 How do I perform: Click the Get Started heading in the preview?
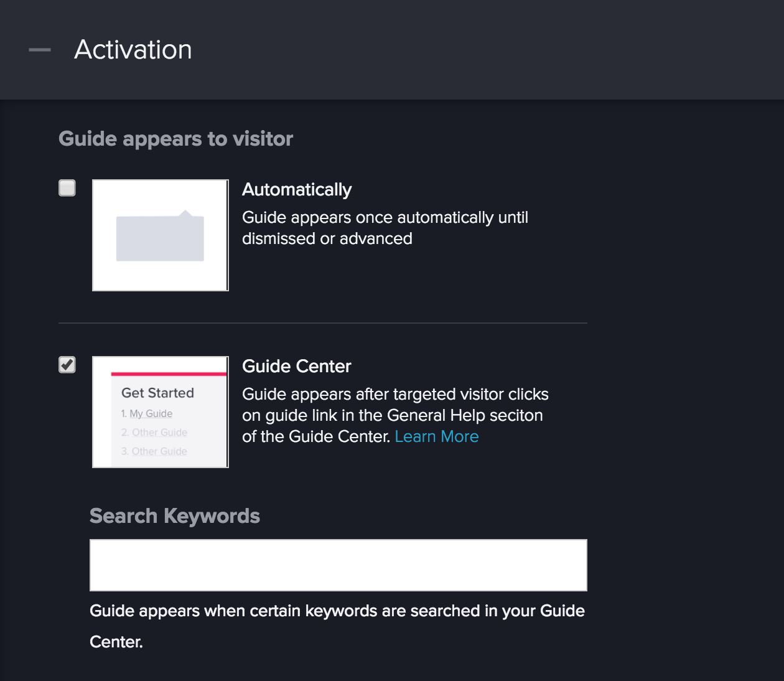(x=157, y=392)
